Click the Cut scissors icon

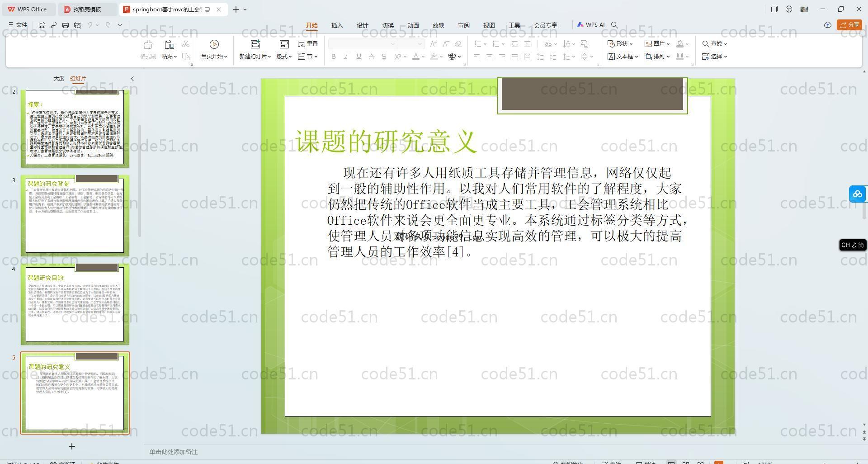click(186, 44)
